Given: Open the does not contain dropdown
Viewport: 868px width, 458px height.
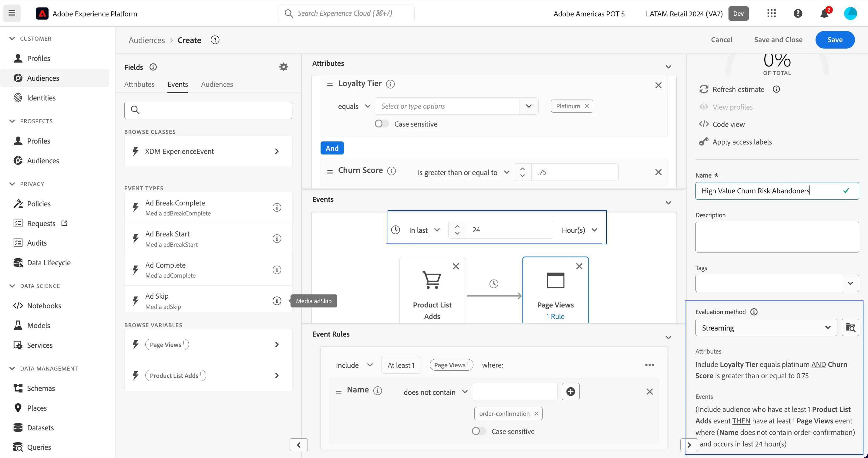Looking at the screenshot, I should (x=436, y=392).
